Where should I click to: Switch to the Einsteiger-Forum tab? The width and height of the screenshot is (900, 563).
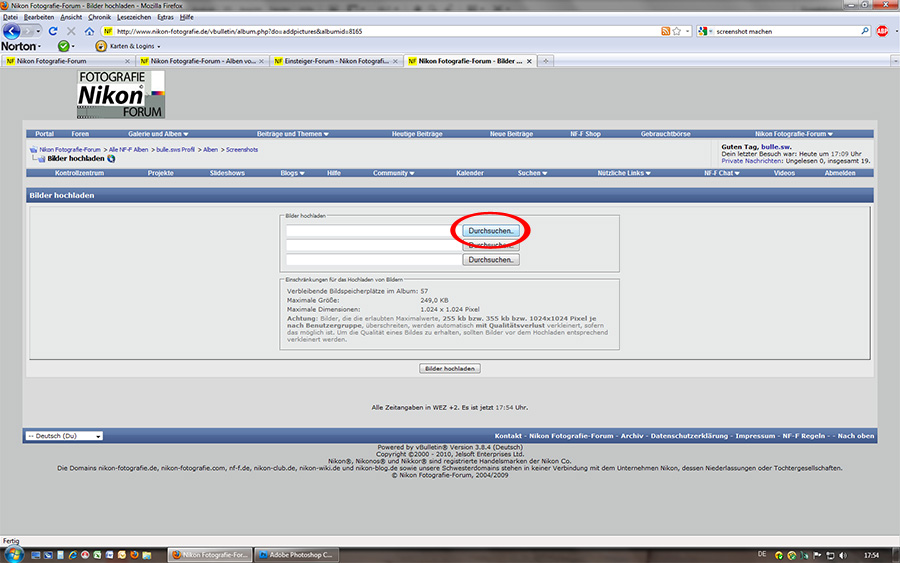click(336, 61)
